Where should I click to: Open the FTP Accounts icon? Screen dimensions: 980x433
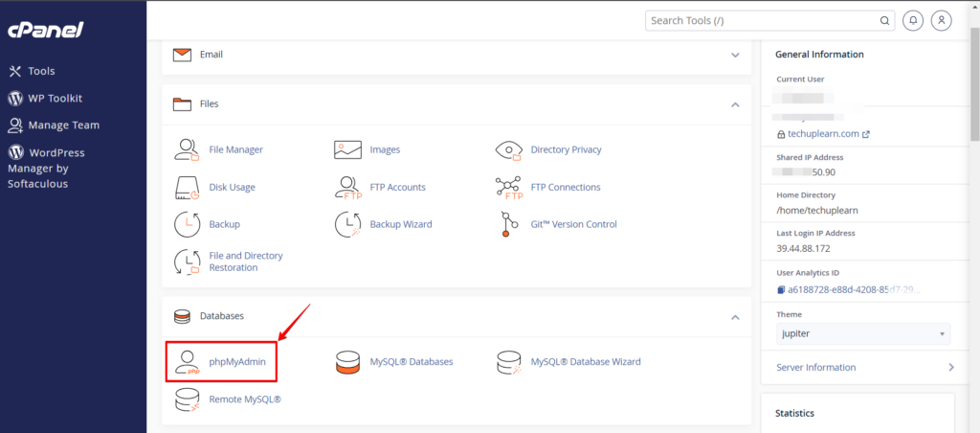click(348, 187)
